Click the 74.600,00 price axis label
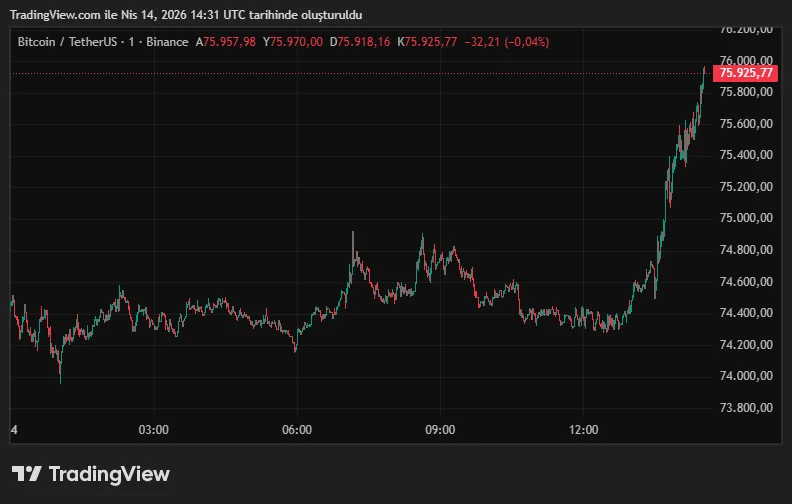 pos(746,282)
